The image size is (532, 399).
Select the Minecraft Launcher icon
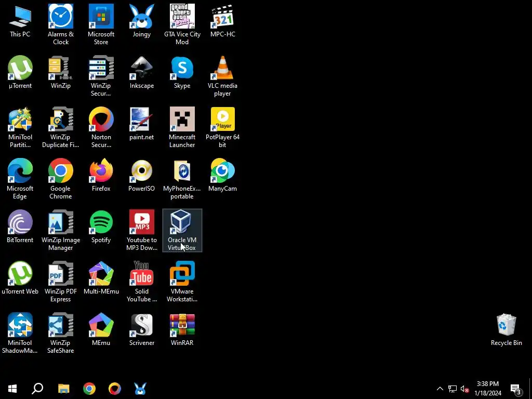point(182,128)
